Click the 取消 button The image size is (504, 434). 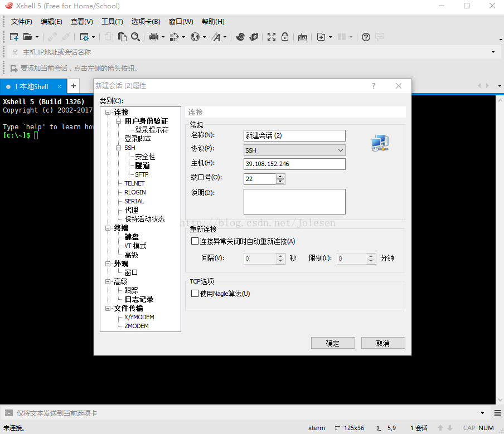coord(383,343)
